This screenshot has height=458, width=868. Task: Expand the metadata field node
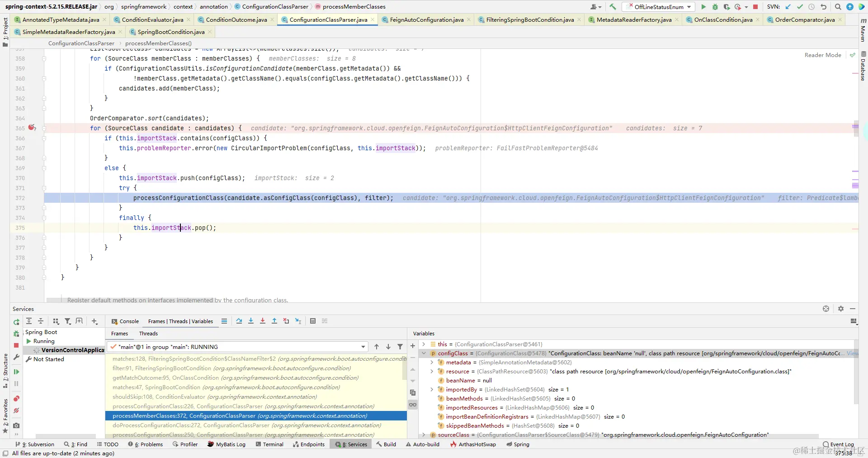pyautogui.click(x=432, y=362)
